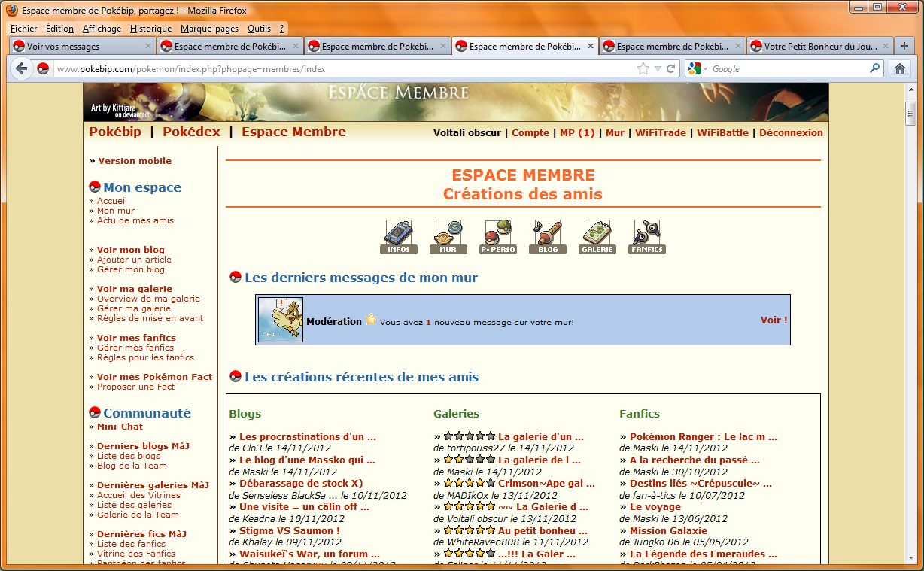Screen dimensions: 924x571
Task: Open the Compte account link
Action: 530,132
